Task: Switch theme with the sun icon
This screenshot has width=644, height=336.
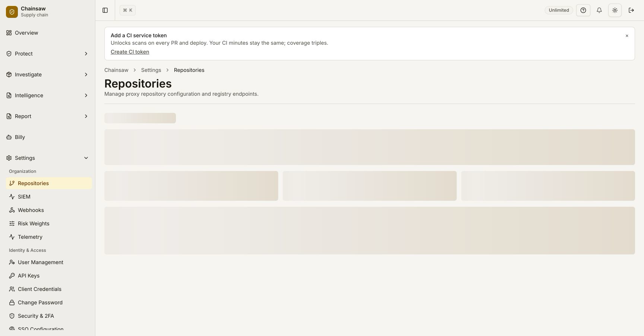Action: tap(615, 10)
